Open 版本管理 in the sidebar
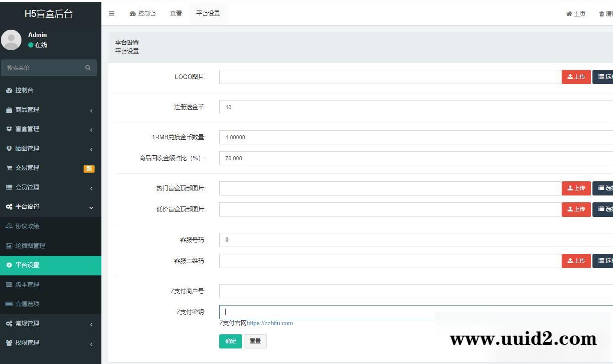The width and height of the screenshot is (613, 364). [27, 285]
